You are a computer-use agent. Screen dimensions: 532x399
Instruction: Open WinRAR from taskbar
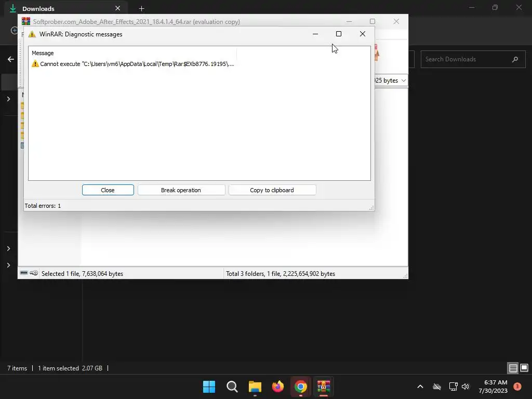coord(324,387)
